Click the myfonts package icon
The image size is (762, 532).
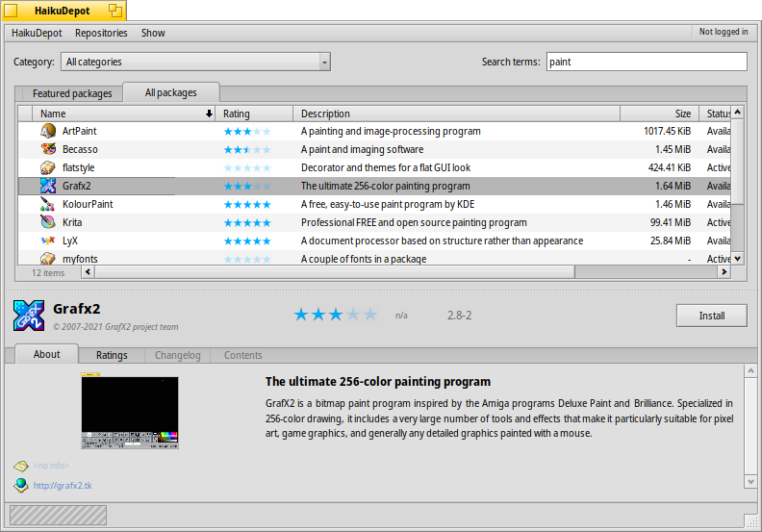48,259
